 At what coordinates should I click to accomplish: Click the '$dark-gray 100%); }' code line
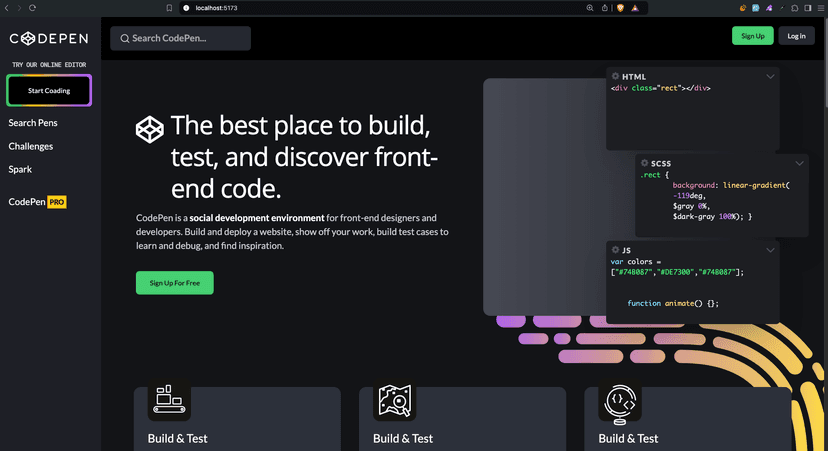coord(712,217)
